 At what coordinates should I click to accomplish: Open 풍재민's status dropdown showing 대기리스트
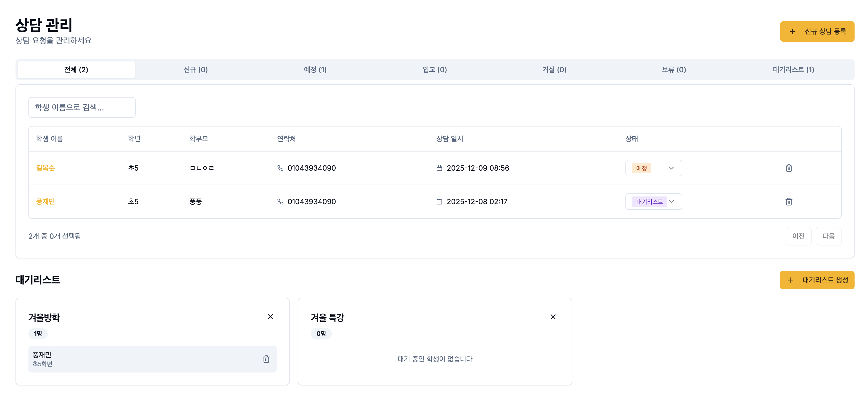coord(653,201)
